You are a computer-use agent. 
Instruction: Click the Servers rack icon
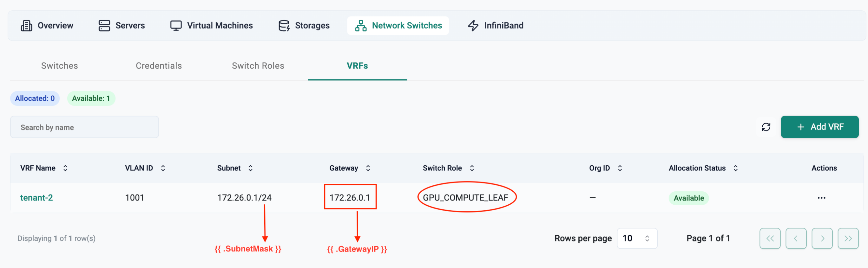point(104,26)
